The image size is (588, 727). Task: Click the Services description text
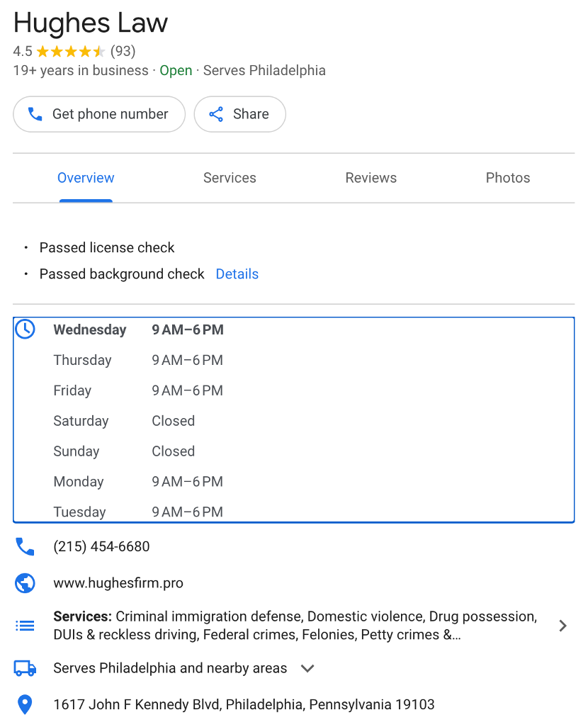point(295,626)
